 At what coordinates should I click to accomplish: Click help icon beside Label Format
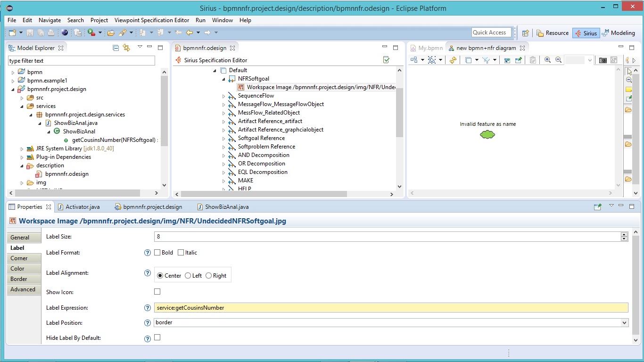pyautogui.click(x=147, y=253)
